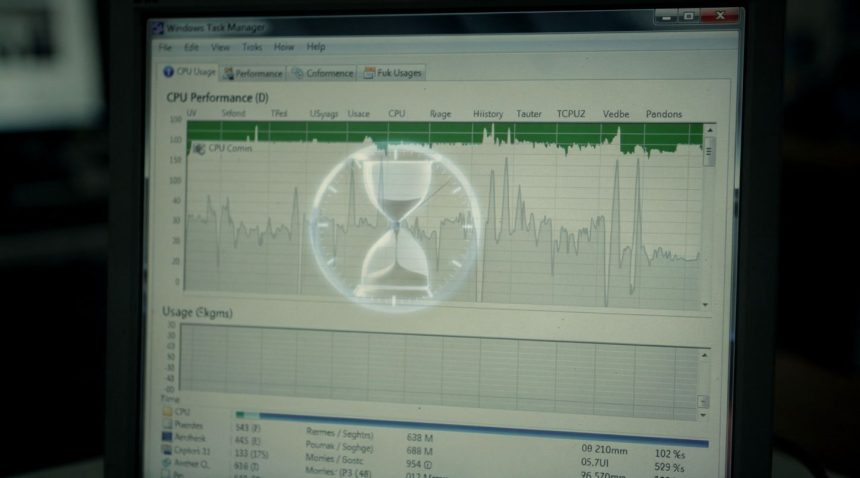Open the Help menu
860x478 pixels.
(x=316, y=47)
